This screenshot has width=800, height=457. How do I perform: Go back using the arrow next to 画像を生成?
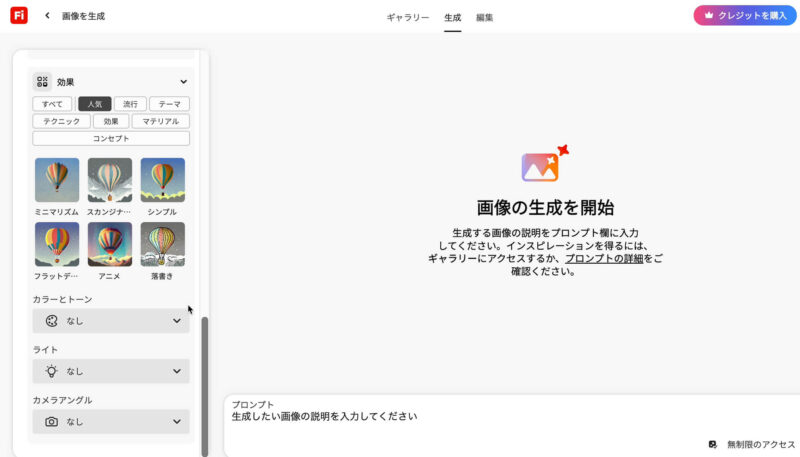[47, 16]
